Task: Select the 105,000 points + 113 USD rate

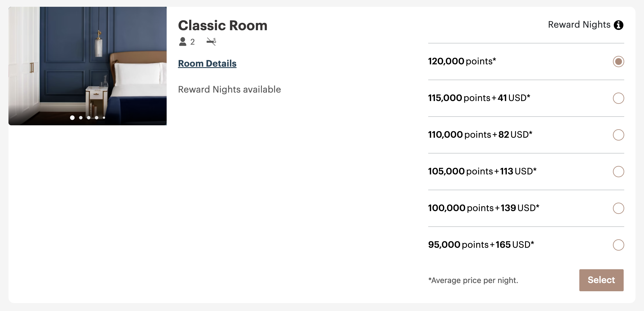Action: point(618,172)
